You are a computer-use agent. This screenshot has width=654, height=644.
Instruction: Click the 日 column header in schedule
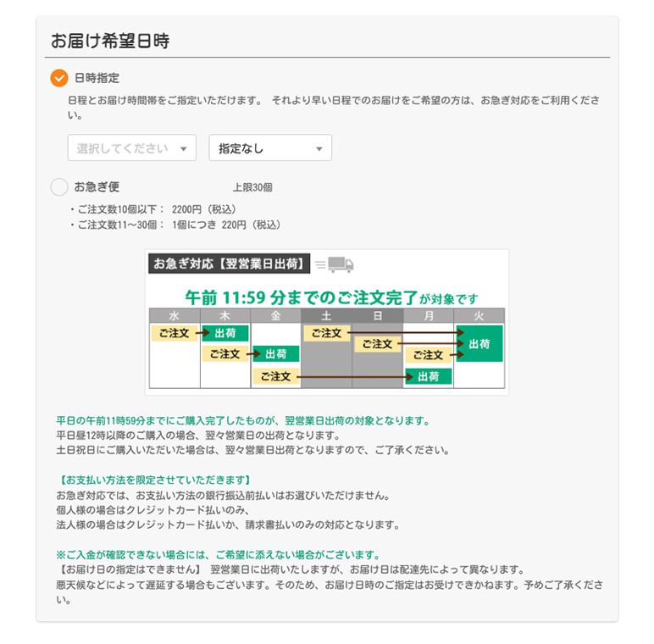click(378, 315)
